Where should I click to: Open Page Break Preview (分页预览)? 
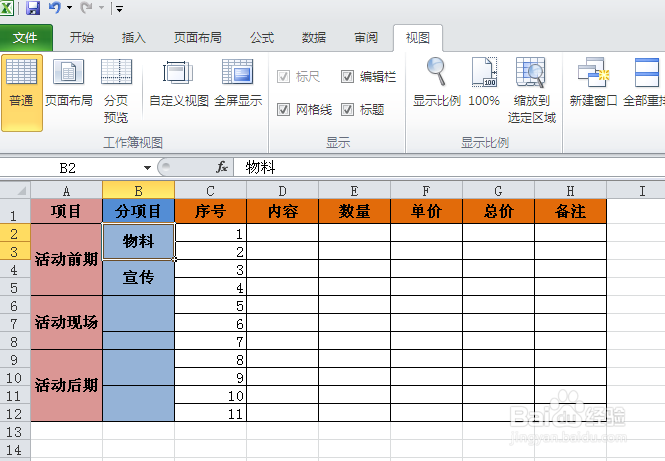[x=116, y=91]
